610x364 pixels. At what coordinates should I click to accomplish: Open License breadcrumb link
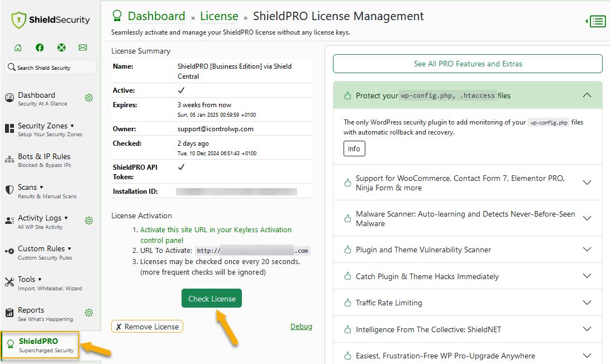click(219, 16)
